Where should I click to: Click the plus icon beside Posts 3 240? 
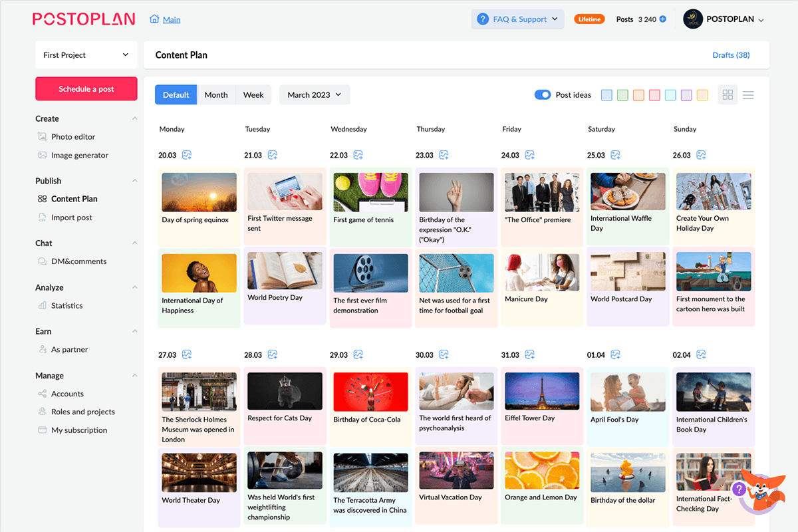click(662, 19)
